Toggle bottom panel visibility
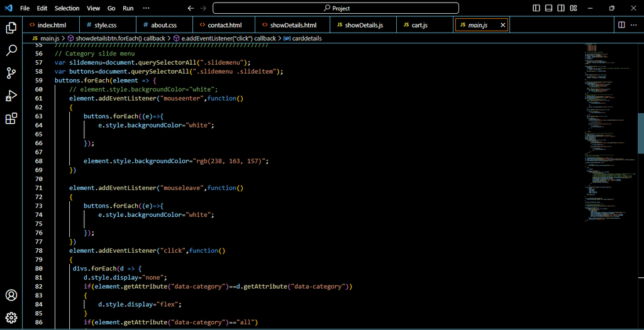 point(548,8)
